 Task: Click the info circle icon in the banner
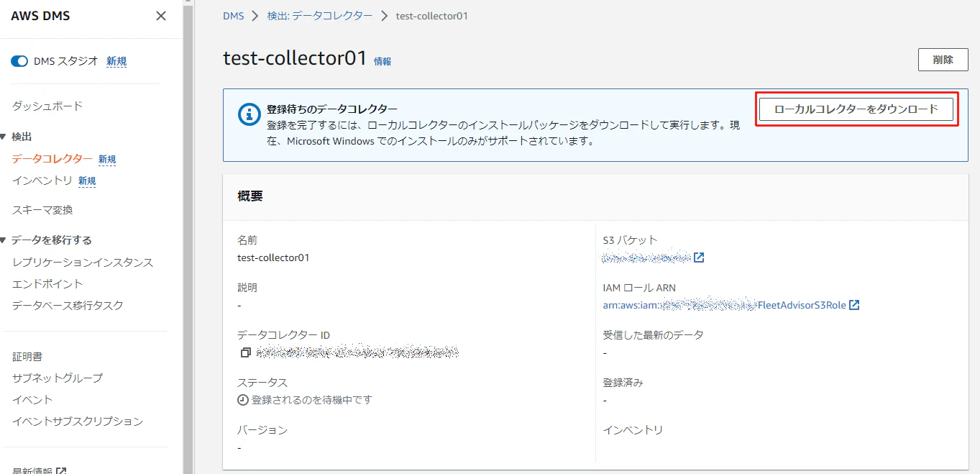[x=249, y=114]
